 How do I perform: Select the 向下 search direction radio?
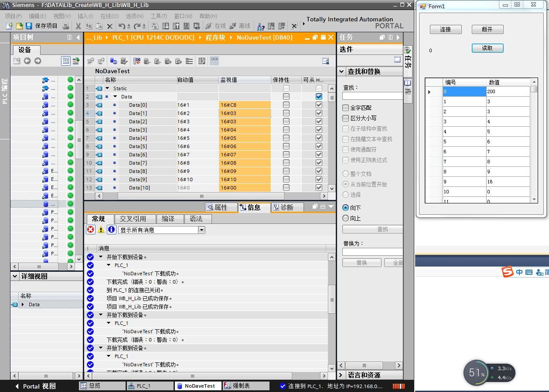[x=346, y=208]
